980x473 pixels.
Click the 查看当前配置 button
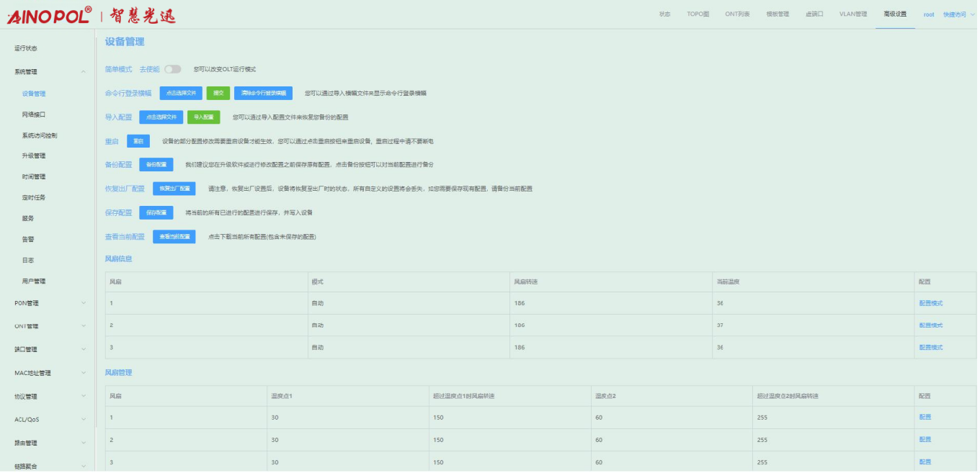coord(174,236)
